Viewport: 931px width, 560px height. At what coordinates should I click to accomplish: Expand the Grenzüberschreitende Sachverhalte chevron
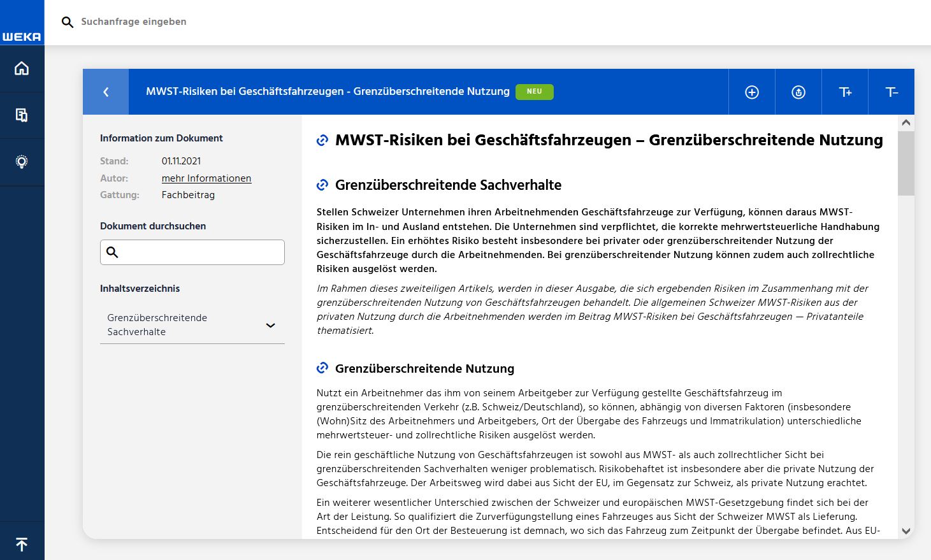click(270, 325)
